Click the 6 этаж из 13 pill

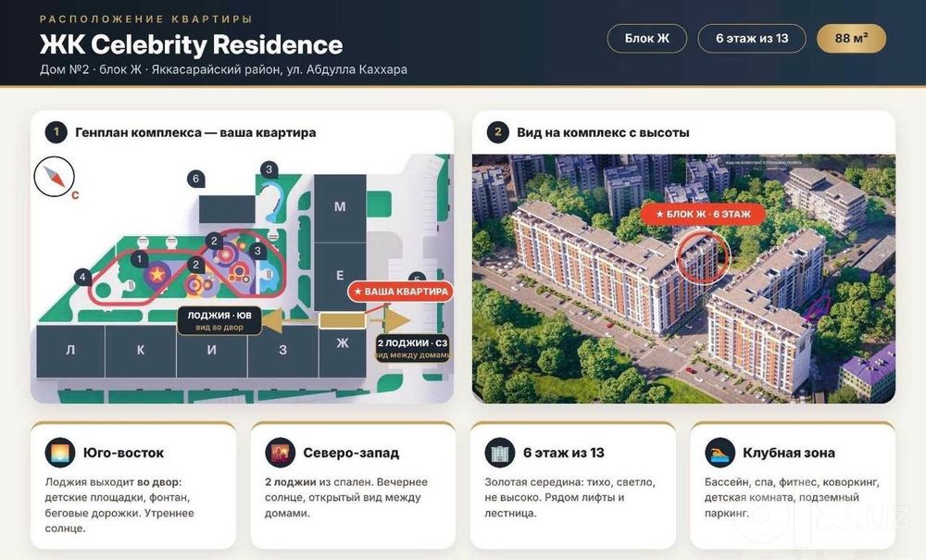click(x=752, y=38)
